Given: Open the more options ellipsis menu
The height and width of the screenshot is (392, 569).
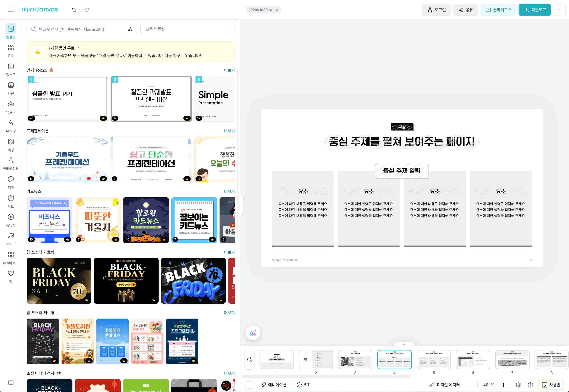Looking at the screenshot, I should tap(559, 10).
